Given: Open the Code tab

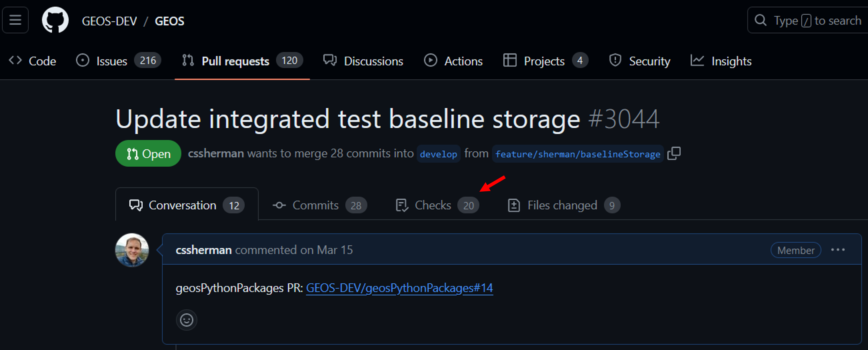Looking at the screenshot, I should point(32,61).
